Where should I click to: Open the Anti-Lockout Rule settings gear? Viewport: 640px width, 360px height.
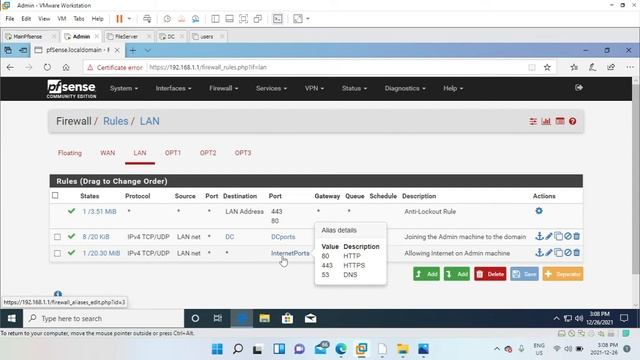pyautogui.click(x=539, y=211)
